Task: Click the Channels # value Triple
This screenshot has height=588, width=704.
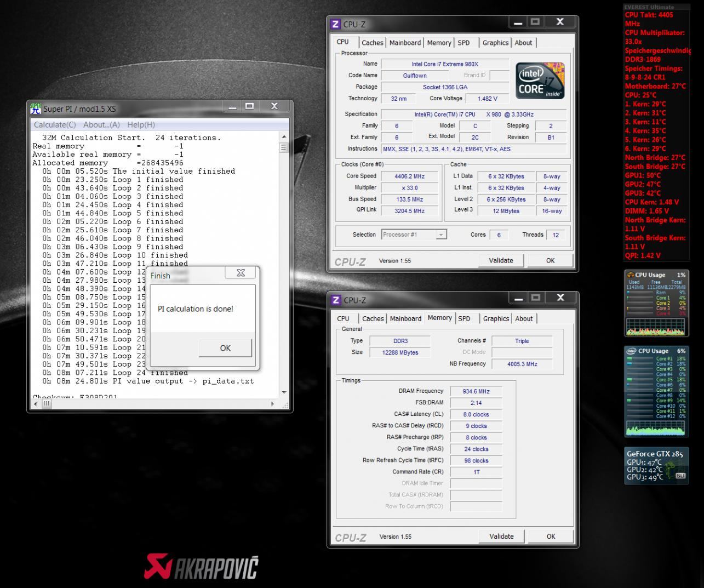Action: point(522,341)
